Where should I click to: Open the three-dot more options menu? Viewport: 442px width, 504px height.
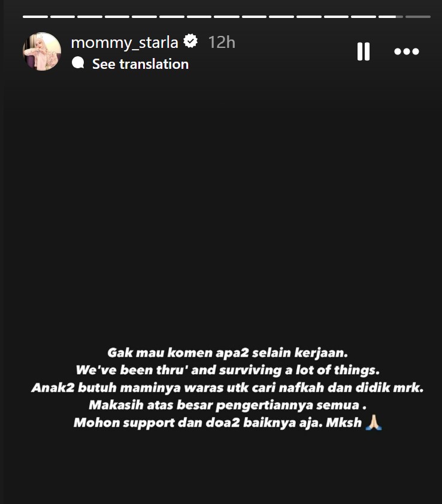[x=407, y=51]
